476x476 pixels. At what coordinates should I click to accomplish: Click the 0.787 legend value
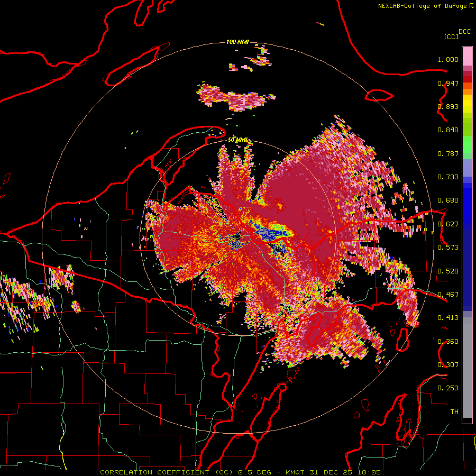coord(448,153)
